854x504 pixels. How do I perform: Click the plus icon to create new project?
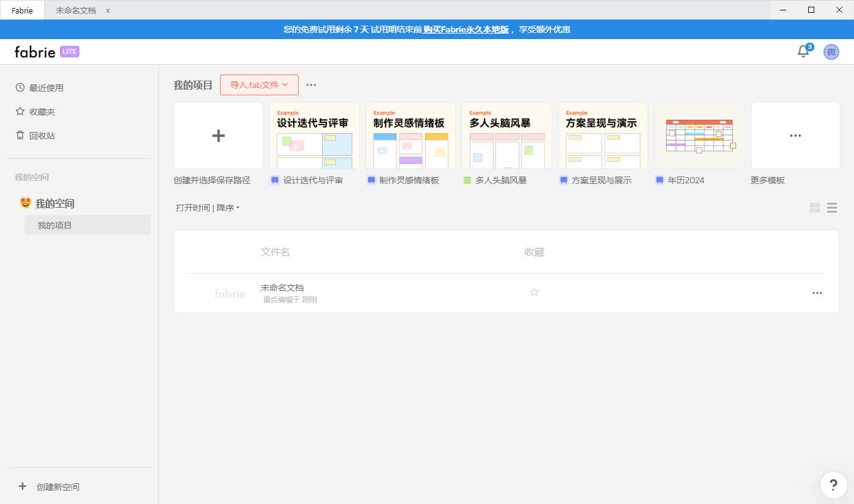coord(219,136)
